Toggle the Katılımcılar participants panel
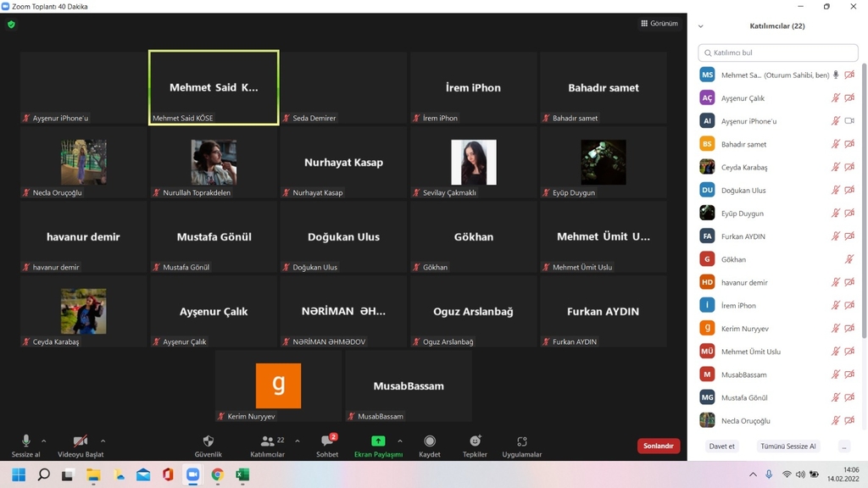Viewport: 868px width, 488px height. coord(267,446)
